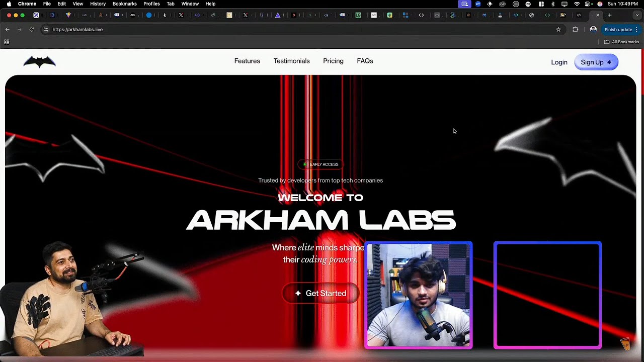
Task: Open macOS Control Center icon
Action: pos(588,4)
